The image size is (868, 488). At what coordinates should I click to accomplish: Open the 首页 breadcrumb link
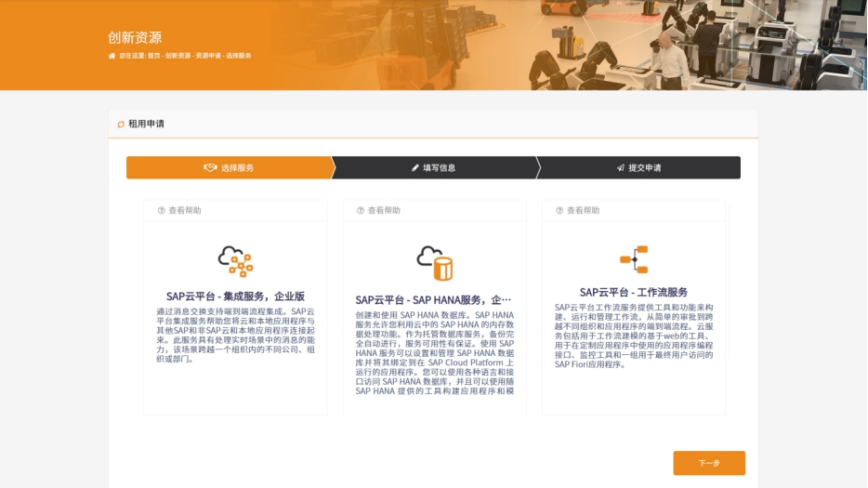(x=153, y=56)
